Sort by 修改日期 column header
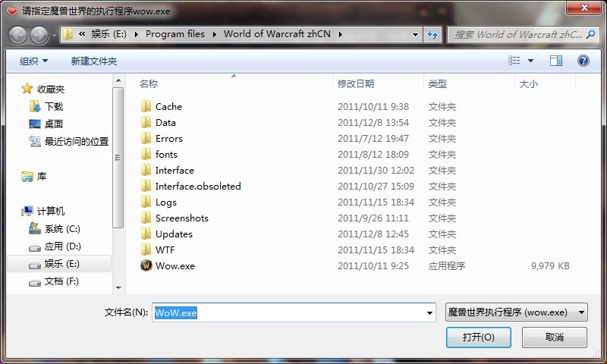The height and width of the screenshot is (364, 607). tap(356, 83)
